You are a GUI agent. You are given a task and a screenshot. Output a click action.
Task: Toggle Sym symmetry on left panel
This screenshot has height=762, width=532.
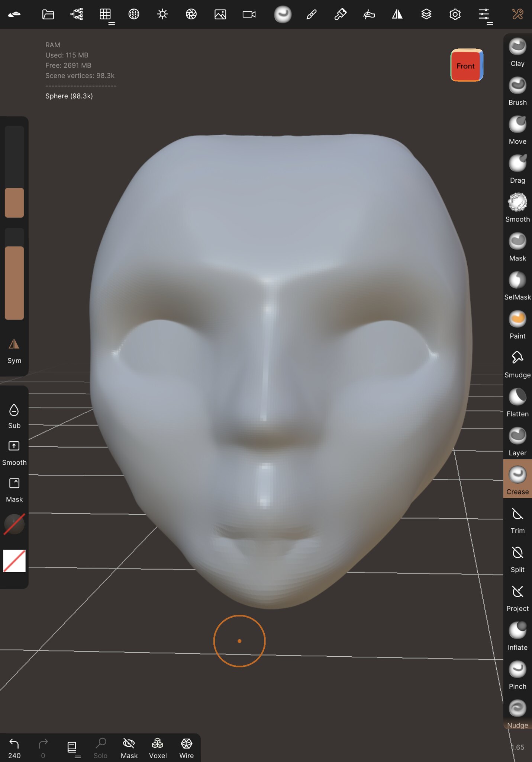14,352
